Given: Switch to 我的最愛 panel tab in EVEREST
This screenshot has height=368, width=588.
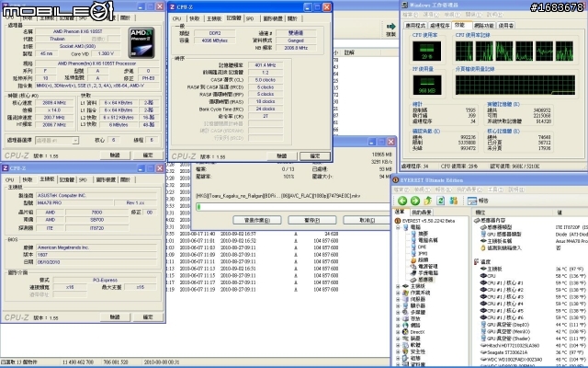Looking at the screenshot, I should coord(422,213).
